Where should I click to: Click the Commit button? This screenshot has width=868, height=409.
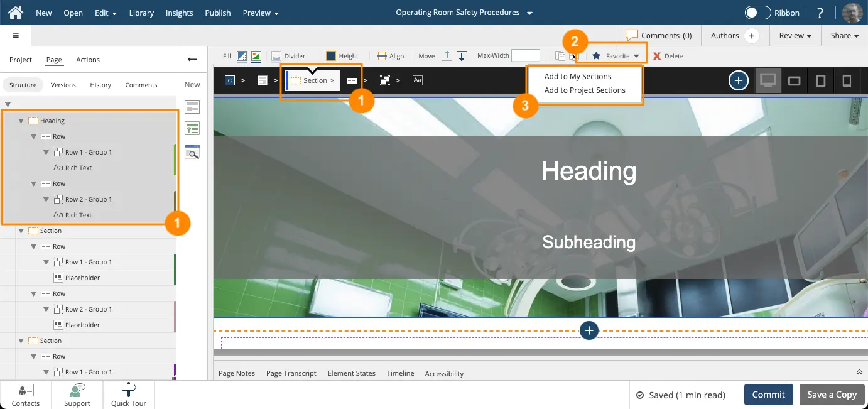coord(769,395)
